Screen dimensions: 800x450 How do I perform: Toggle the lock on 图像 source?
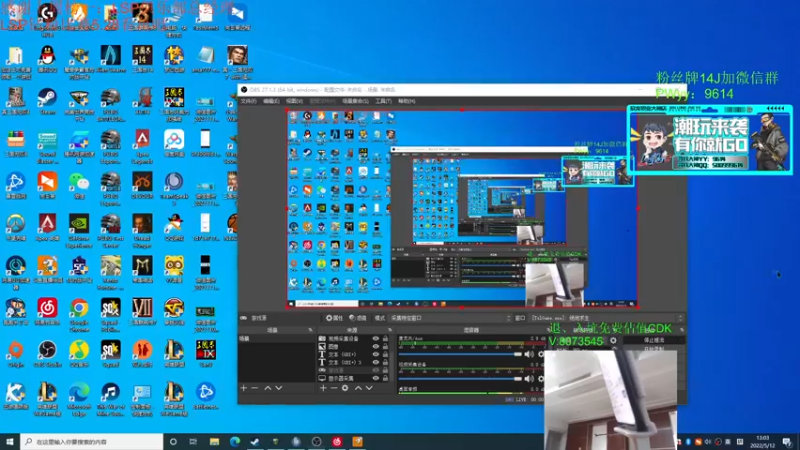pyautogui.click(x=385, y=346)
